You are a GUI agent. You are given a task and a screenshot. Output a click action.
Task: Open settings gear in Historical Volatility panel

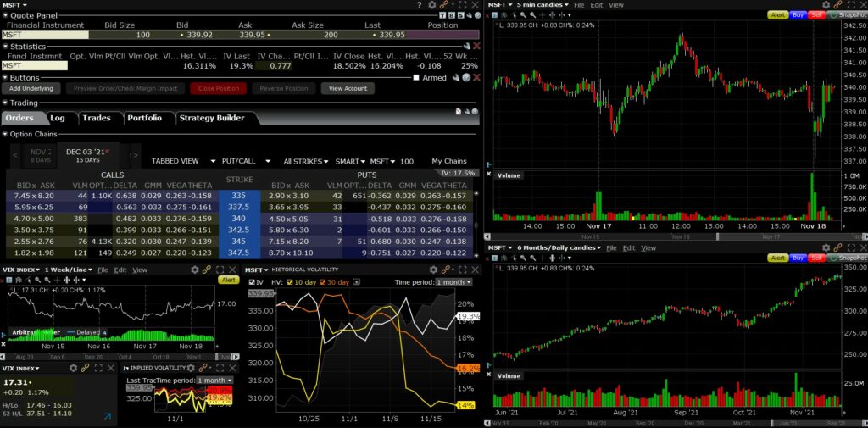(435, 270)
